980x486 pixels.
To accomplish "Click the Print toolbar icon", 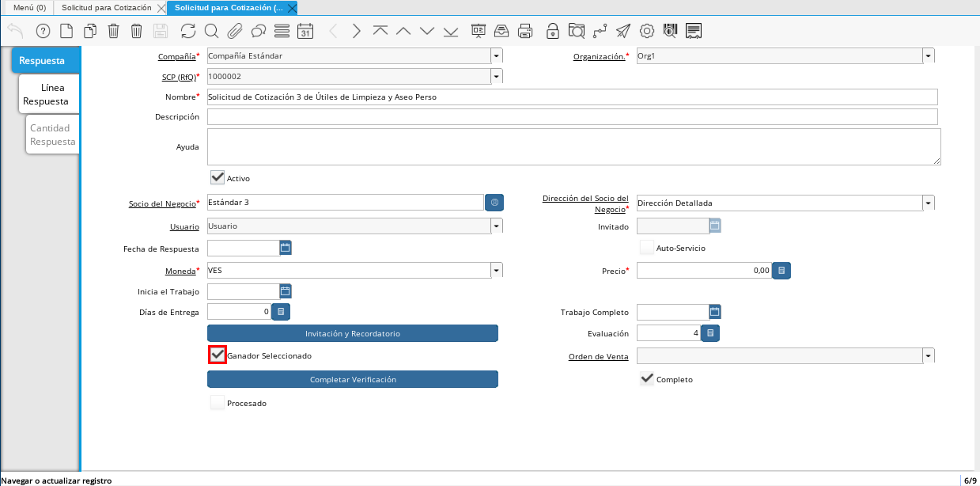I will pos(525,31).
